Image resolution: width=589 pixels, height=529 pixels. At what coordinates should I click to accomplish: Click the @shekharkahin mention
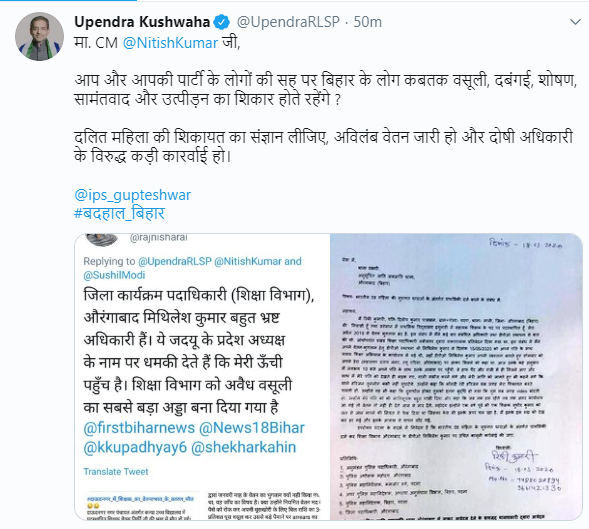243,447
